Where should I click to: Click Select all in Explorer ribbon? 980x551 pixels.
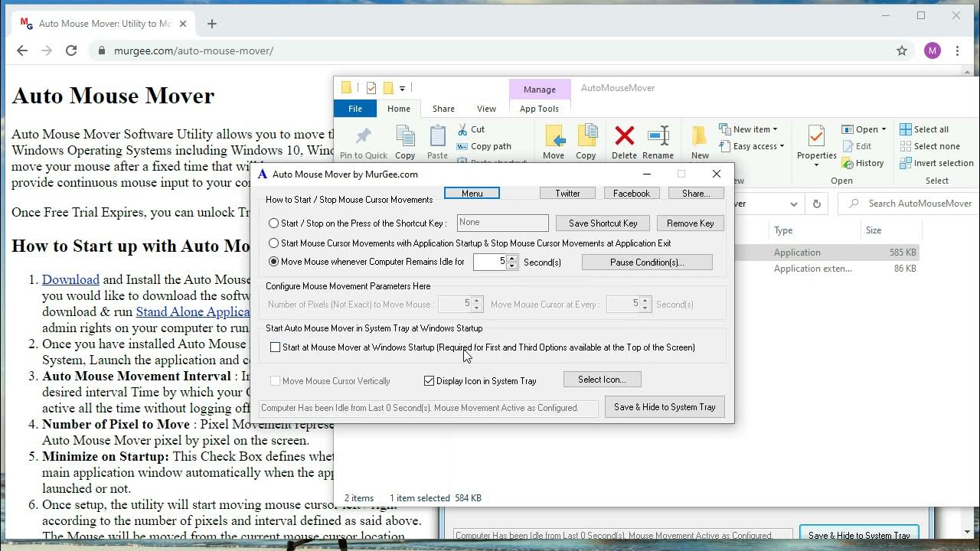(x=924, y=129)
